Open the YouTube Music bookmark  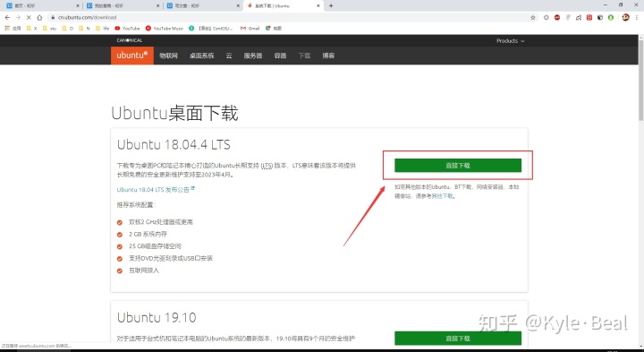pyautogui.click(x=165, y=29)
